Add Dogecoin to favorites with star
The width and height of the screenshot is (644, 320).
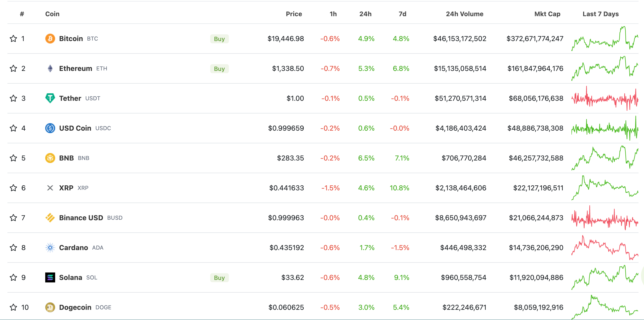pos(13,307)
